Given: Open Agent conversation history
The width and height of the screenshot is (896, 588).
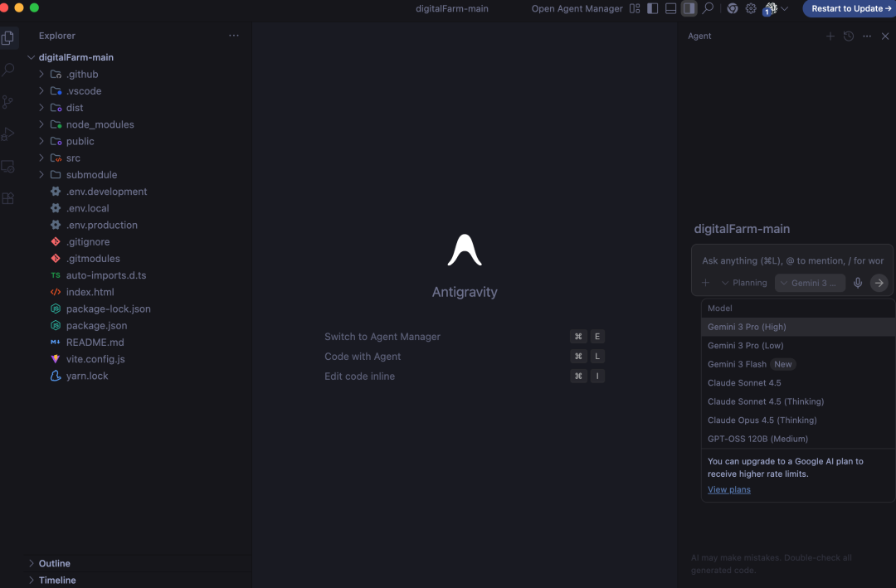Looking at the screenshot, I should click(848, 36).
